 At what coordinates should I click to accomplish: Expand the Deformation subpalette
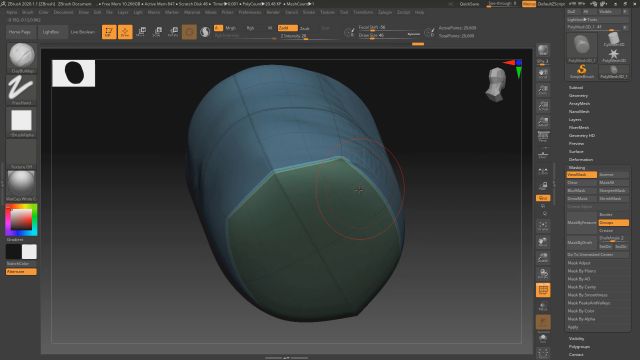(x=581, y=160)
